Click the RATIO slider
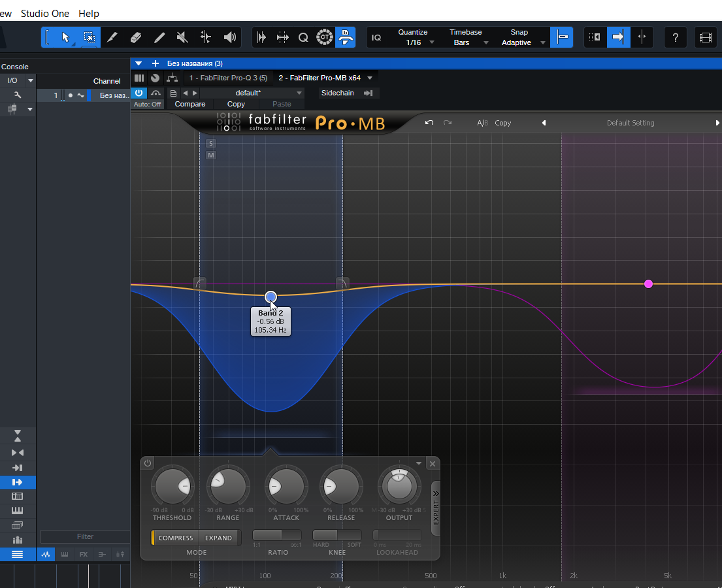This screenshot has height=588, width=722. click(277, 535)
